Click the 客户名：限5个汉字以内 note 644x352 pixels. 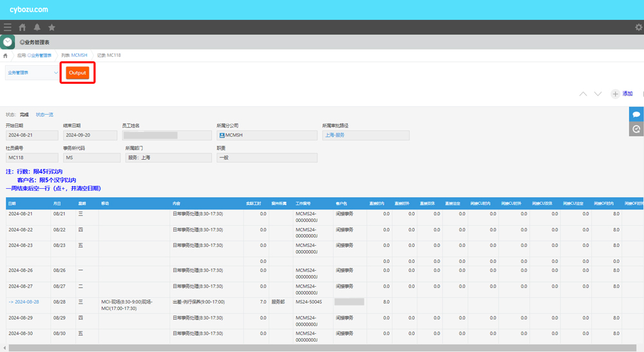click(x=46, y=180)
